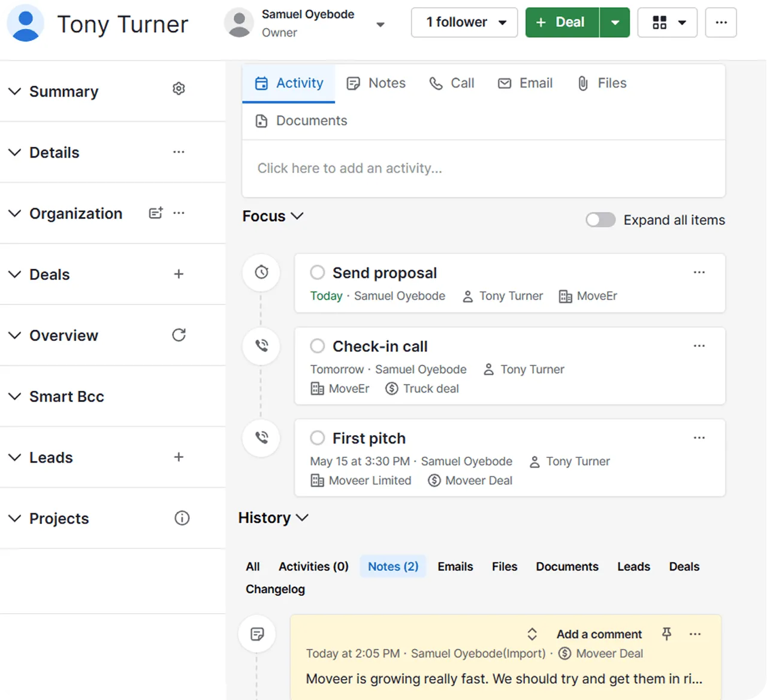Image resolution: width=767 pixels, height=700 pixels.
Task: Collapse the Smart Bcc sidebar section
Action: (14, 396)
